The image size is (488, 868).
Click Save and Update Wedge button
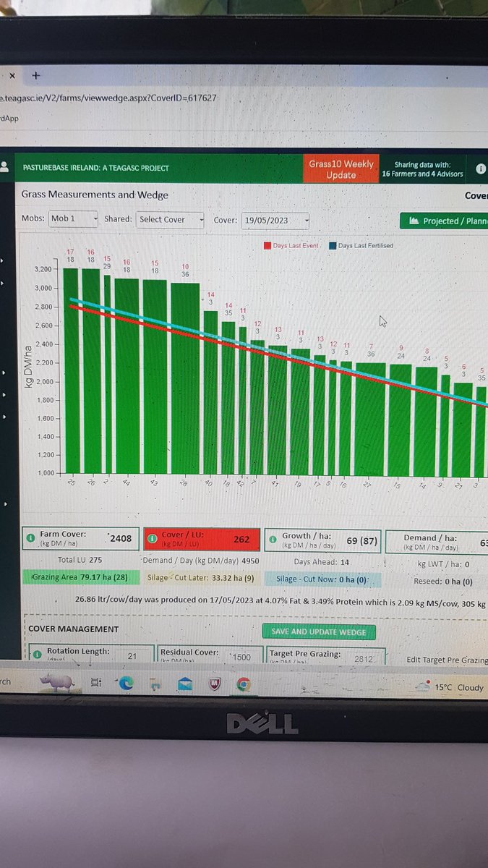click(319, 631)
